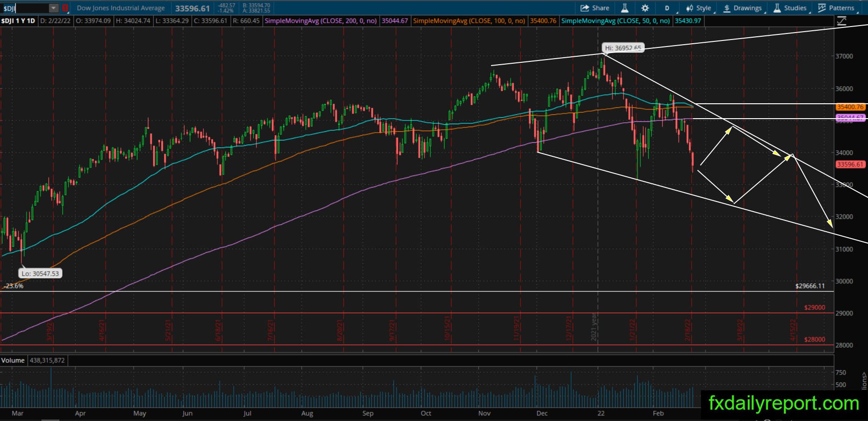The image size is (868, 421).
Task: Open the flask icon beside the Share button
Action: point(625,8)
